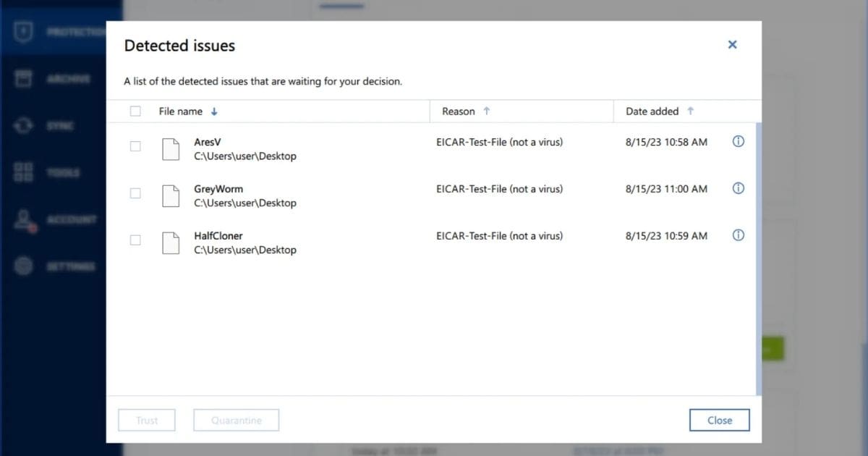Check the select-all checkbox in header
This screenshot has height=456, width=868.
tap(135, 111)
